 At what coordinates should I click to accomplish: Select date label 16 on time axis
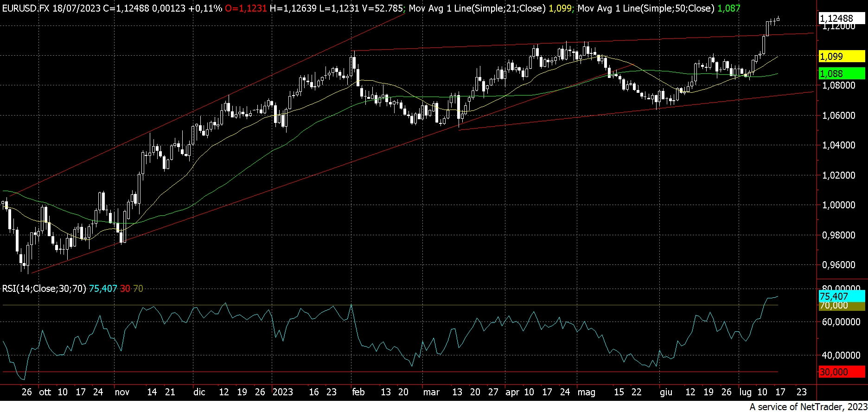314,392
